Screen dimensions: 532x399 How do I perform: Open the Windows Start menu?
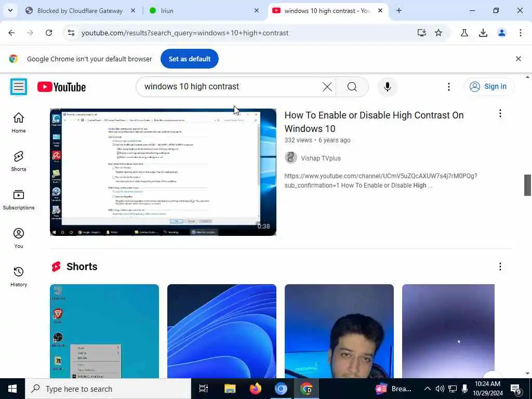(12, 389)
